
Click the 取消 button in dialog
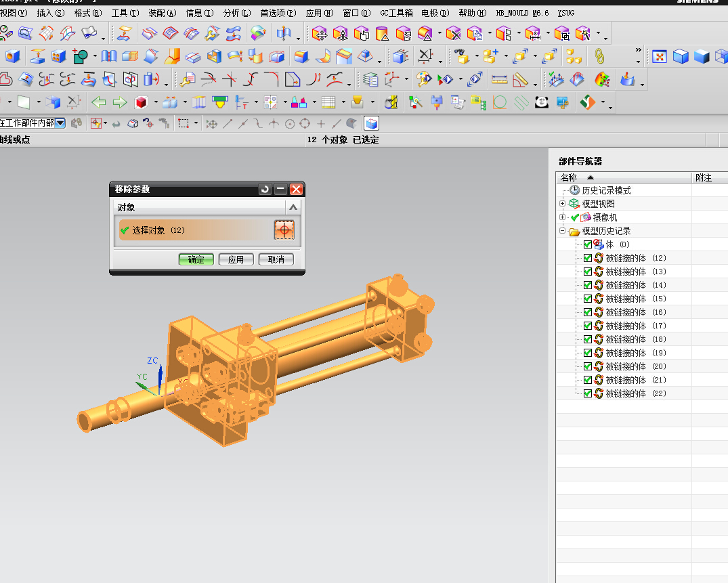pos(276,259)
